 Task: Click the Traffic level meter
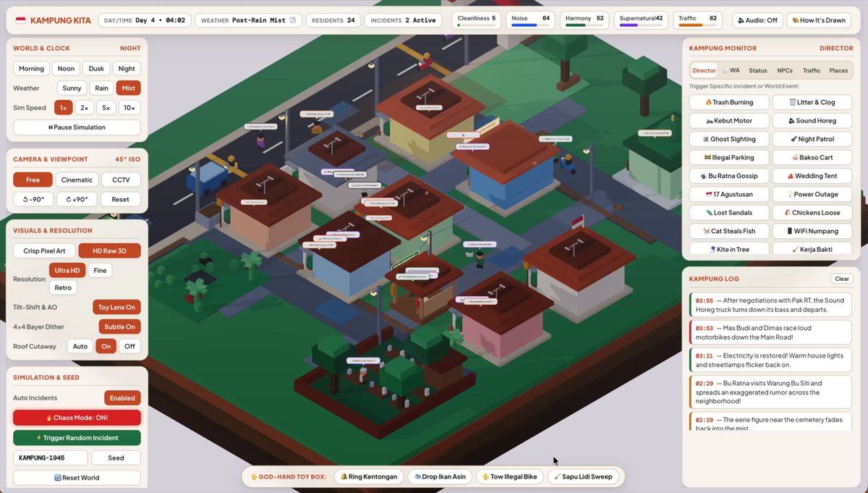pyautogui.click(x=699, y=20)
